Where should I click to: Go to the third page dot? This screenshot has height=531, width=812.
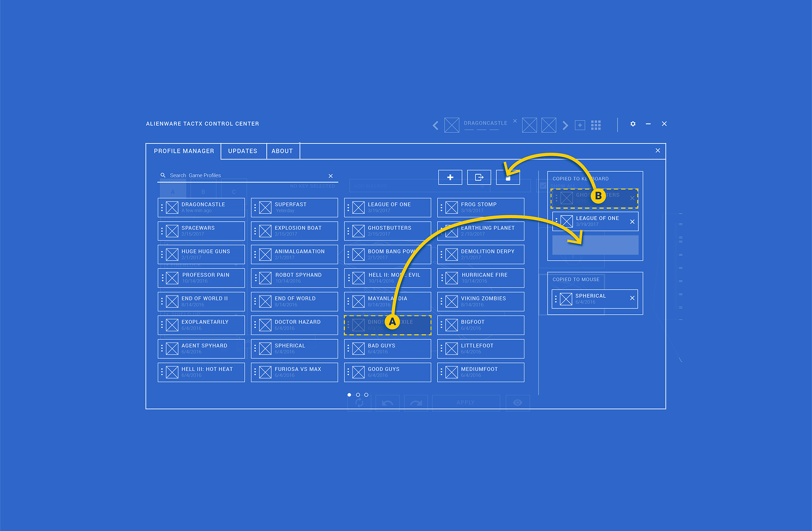(367, 395)
